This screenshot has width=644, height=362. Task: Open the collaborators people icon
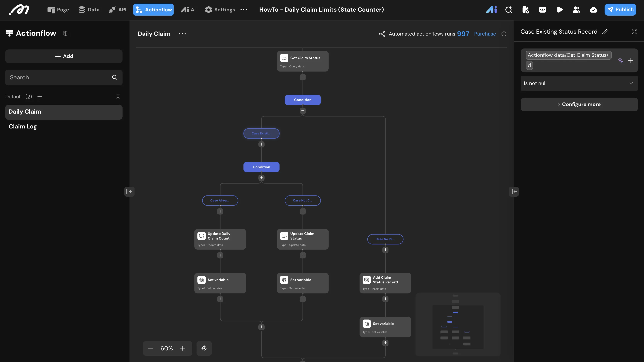[x=577, y=10]
